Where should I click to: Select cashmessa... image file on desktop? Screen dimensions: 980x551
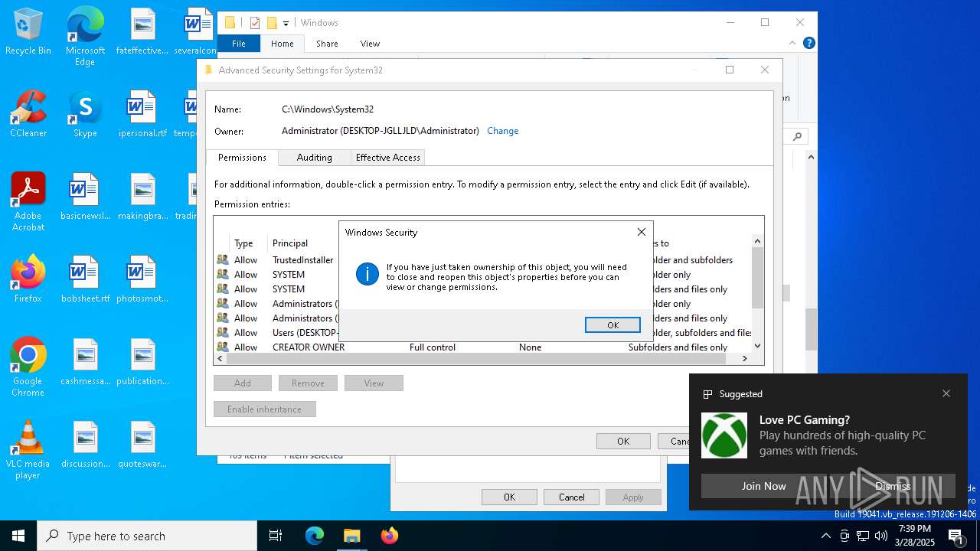85,362
